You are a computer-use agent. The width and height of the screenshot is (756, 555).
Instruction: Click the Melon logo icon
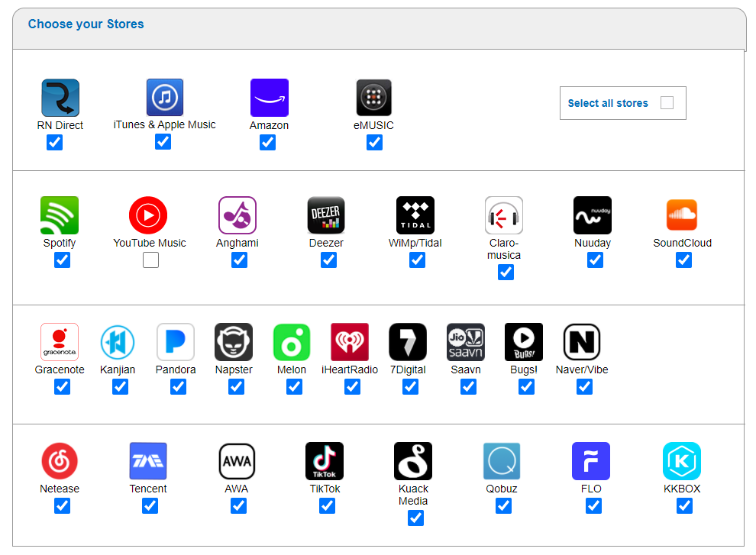coord(291,342)
